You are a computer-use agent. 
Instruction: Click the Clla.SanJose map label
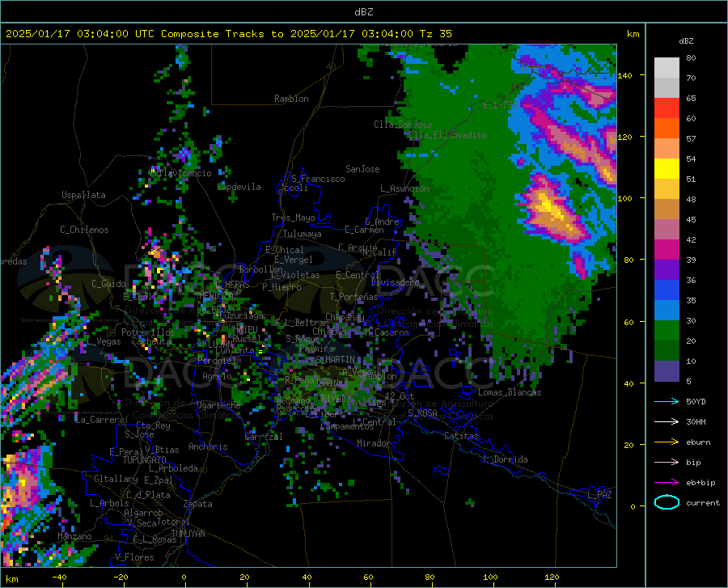[x=403, y=125]
